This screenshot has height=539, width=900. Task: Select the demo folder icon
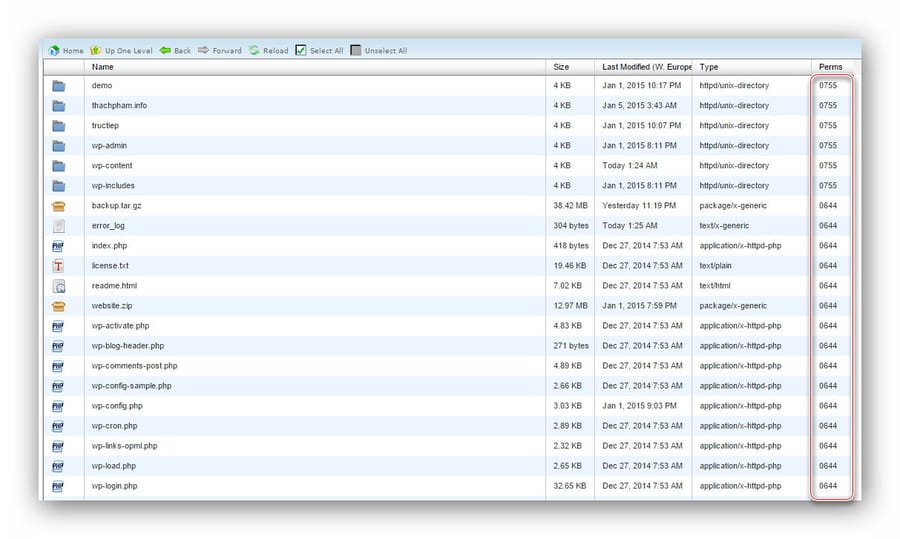pos(59,86)
